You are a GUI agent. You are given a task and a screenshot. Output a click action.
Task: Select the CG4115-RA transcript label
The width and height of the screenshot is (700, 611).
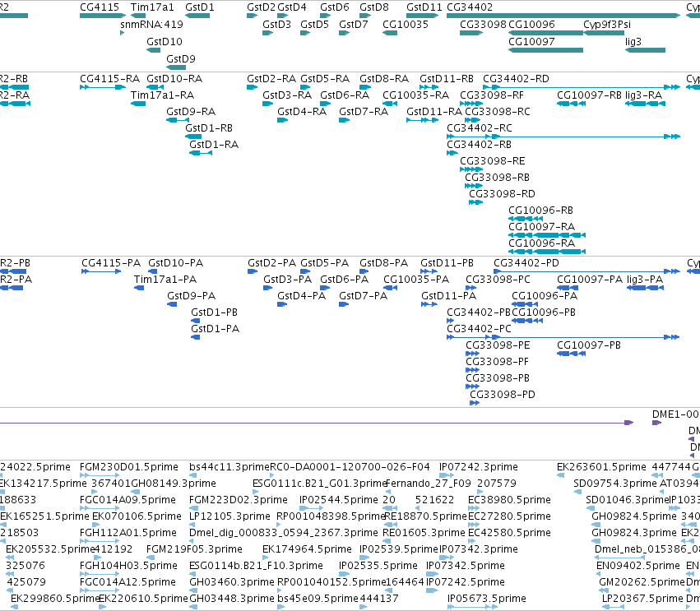point(110,79)
